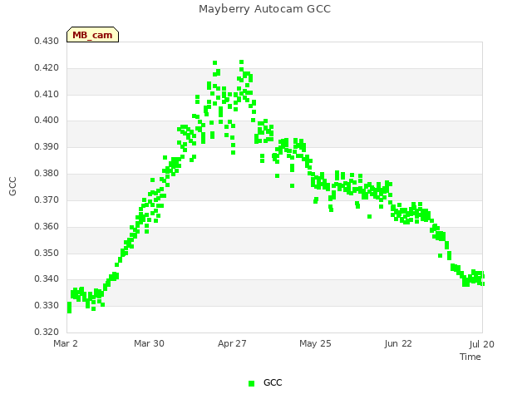
Task: Click the 0.410 y-axis value
Action: point(47,94)
